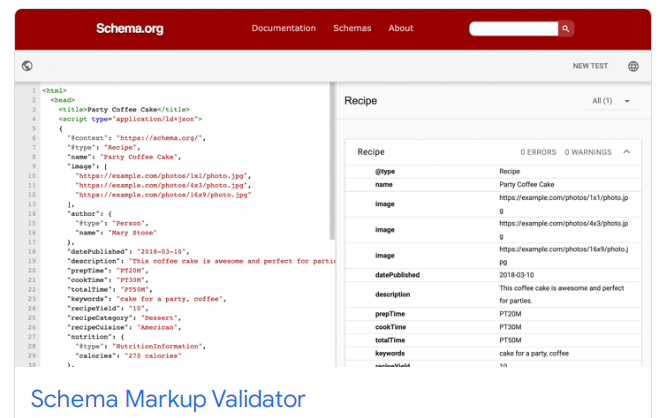Select the description property label
Image resolution: width=670 pixels, height=418 pixels.
coord(392,294)
